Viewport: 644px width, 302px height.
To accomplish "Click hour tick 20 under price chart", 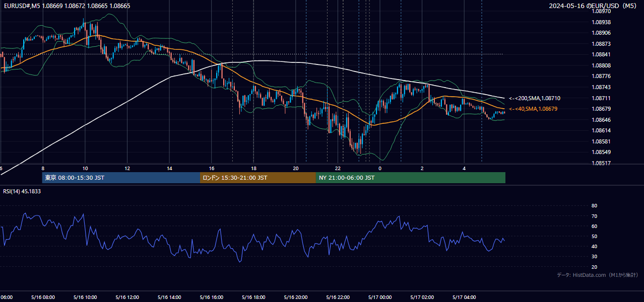I will [x=296, y=168].
